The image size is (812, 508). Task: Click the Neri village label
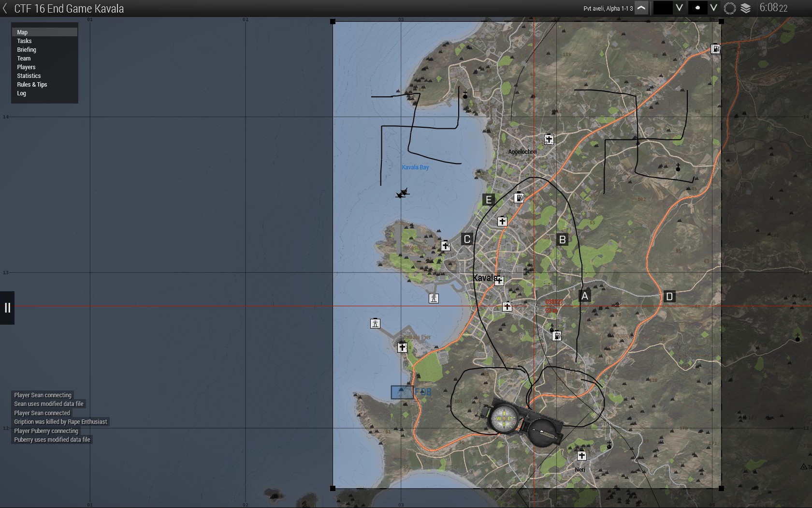pyautogui.click(x=580, y=470)
